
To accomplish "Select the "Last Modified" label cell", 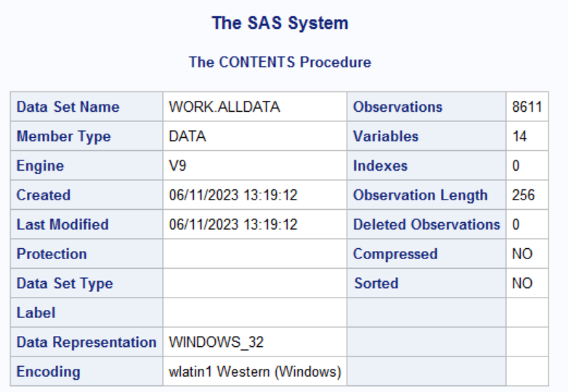I will click(62, 225).
